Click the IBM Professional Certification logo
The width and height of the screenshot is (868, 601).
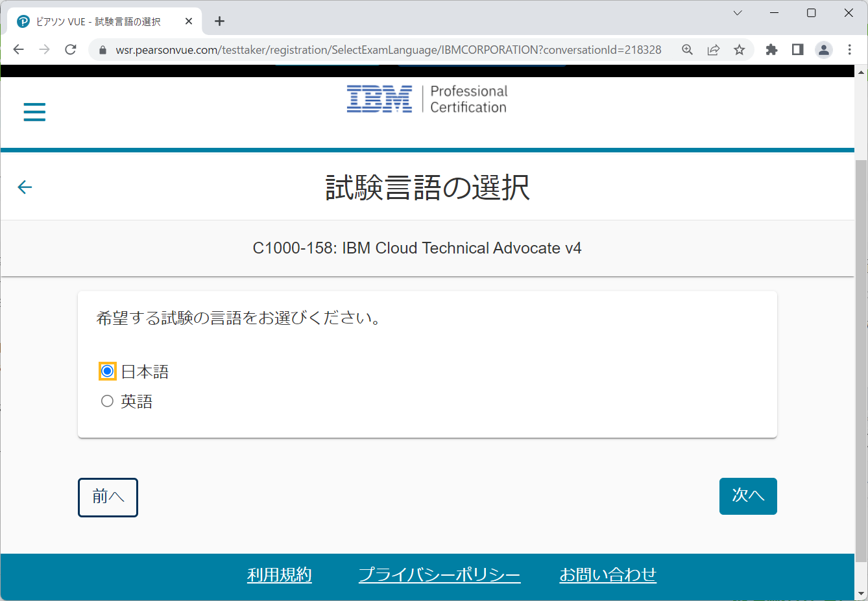[427, 98]
